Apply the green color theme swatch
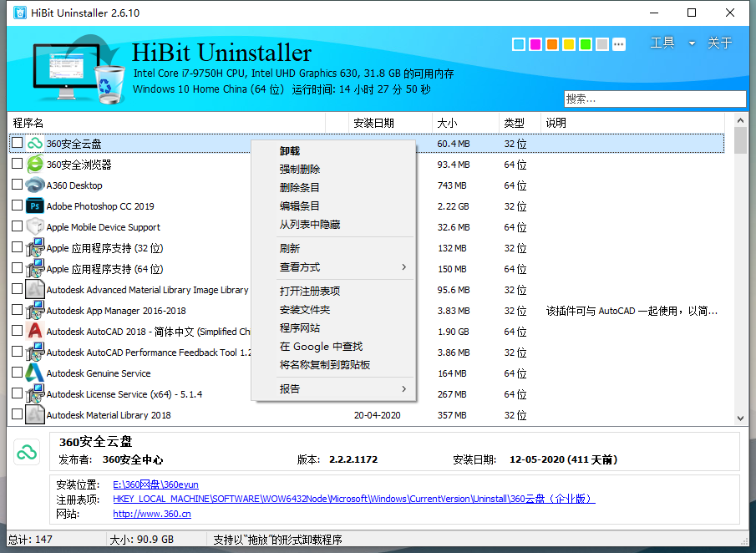The height and width of the screenshot is (553, 756). [586, 44]
